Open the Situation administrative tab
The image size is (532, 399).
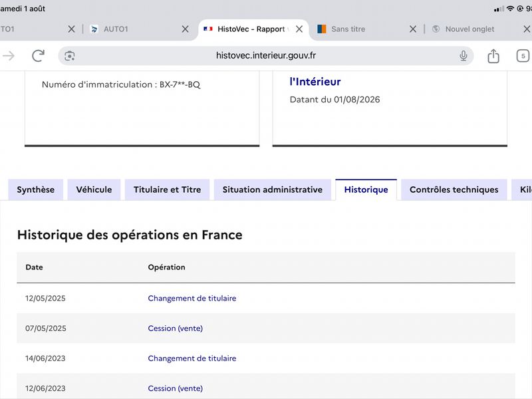click(x=273, y=190)
